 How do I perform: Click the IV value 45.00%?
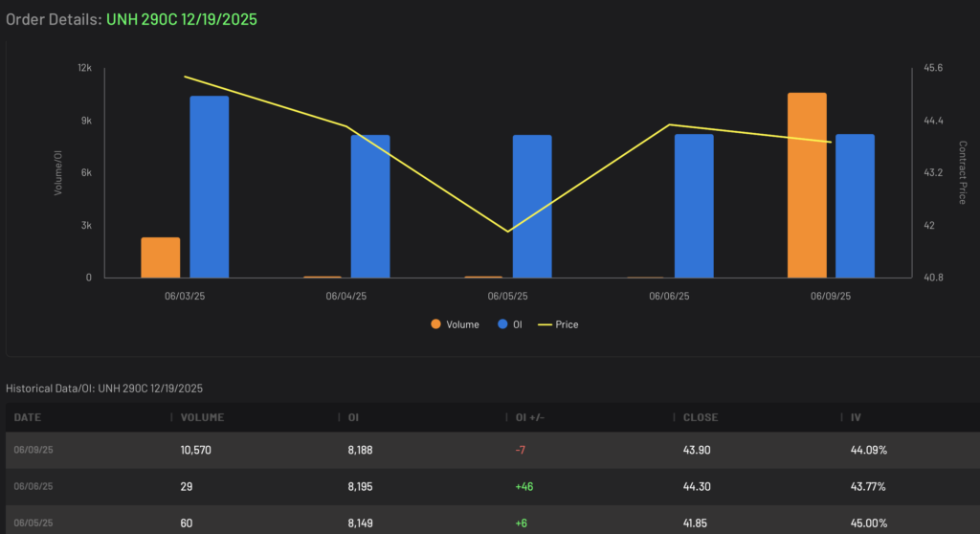(868, 523)
